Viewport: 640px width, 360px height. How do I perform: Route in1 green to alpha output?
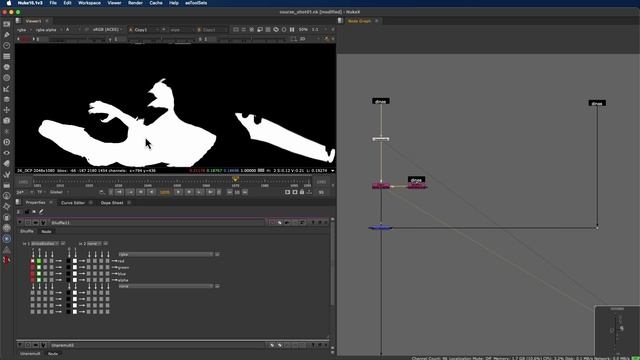[x=39, y=280]
